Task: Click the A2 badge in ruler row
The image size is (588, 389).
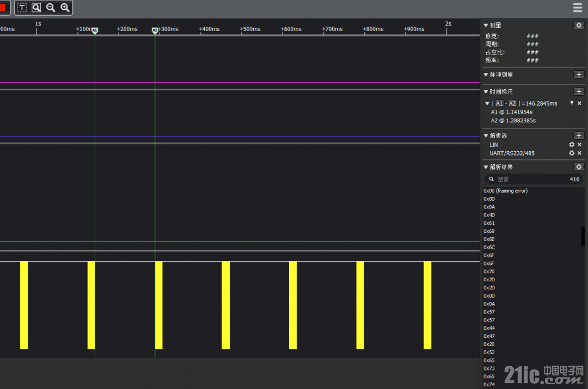Action: point(512,103)
